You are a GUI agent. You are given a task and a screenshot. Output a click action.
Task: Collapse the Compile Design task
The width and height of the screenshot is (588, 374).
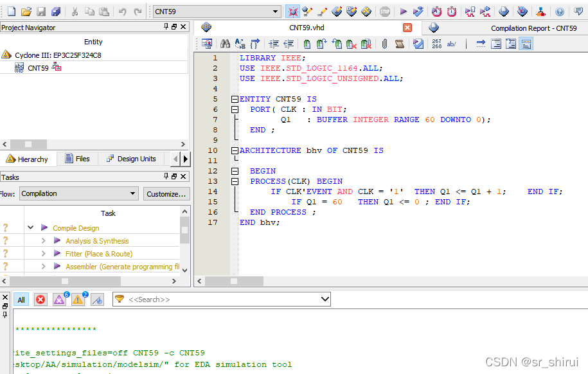pos(31,227)
